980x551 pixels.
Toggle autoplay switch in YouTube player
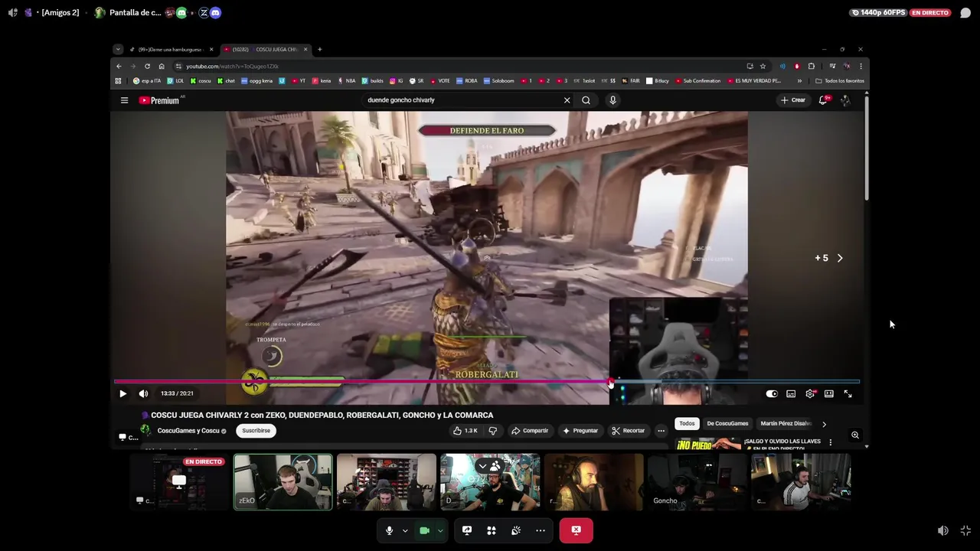tap(772, 393)
